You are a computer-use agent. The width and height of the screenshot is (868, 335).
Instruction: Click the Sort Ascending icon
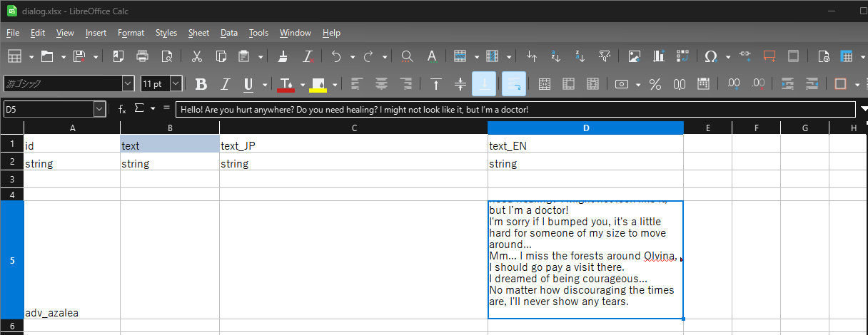coord(555,56)
